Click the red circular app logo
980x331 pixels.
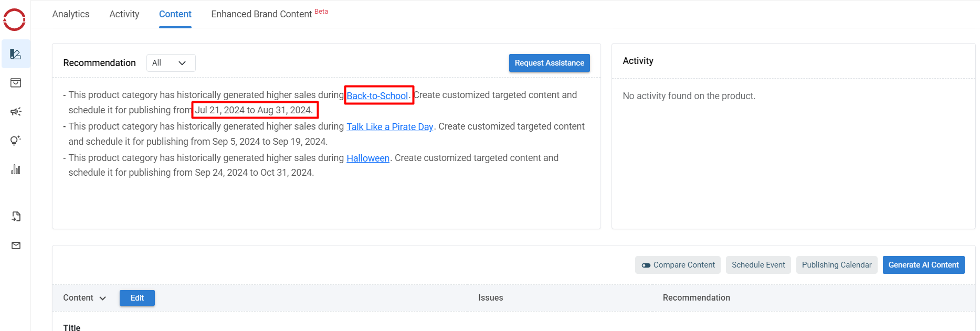click(14, 19)
